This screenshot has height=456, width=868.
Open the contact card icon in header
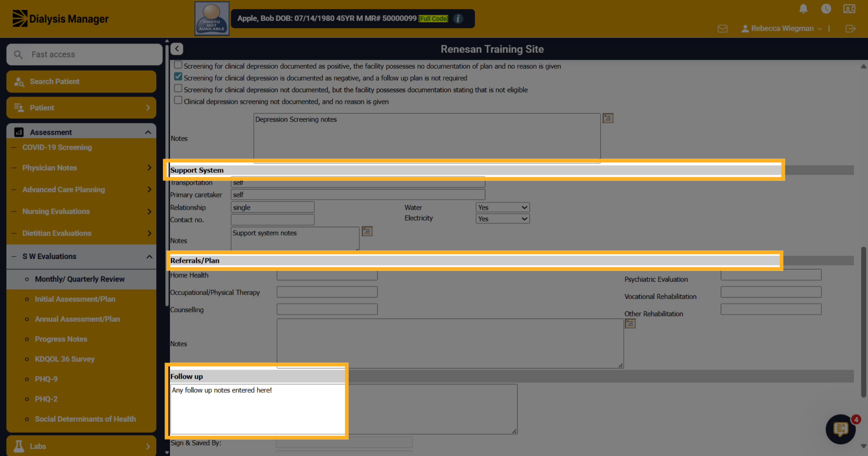[849, 9]
